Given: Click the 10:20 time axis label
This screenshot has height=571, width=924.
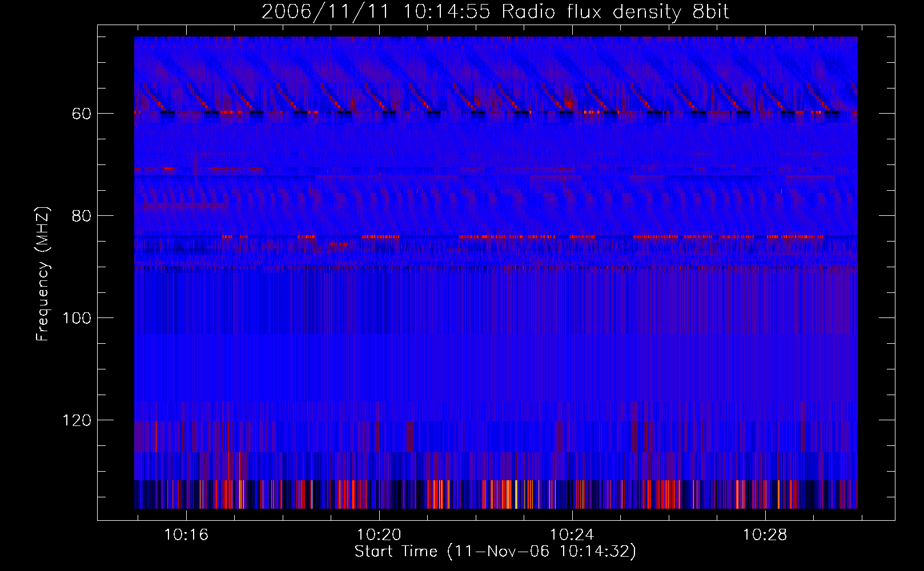Looking at the screenshot, I should point(379,535).
